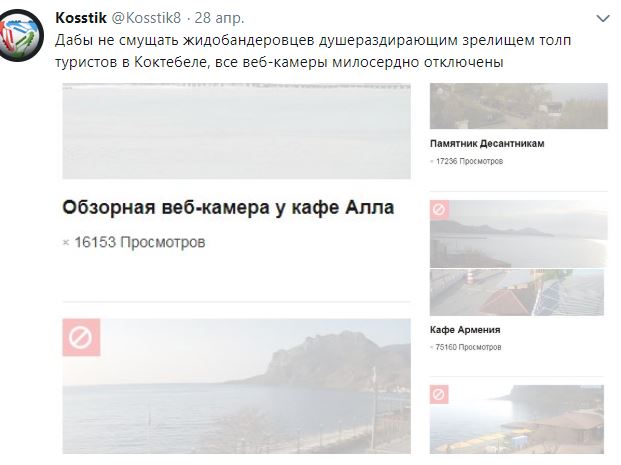The height and width of the screenshot is (465, 621).
Task: Open the Кафе Армения upper sea-view thumbnail
Action: point(518,234)
